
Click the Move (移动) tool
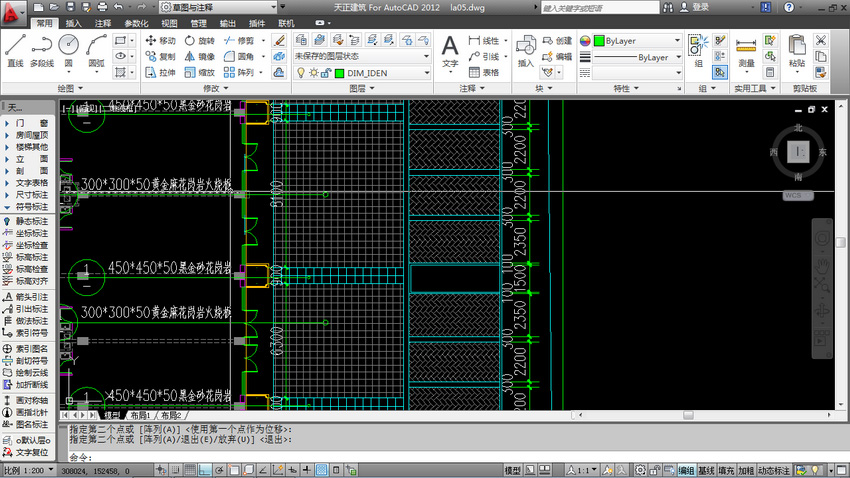click(160, 41)
